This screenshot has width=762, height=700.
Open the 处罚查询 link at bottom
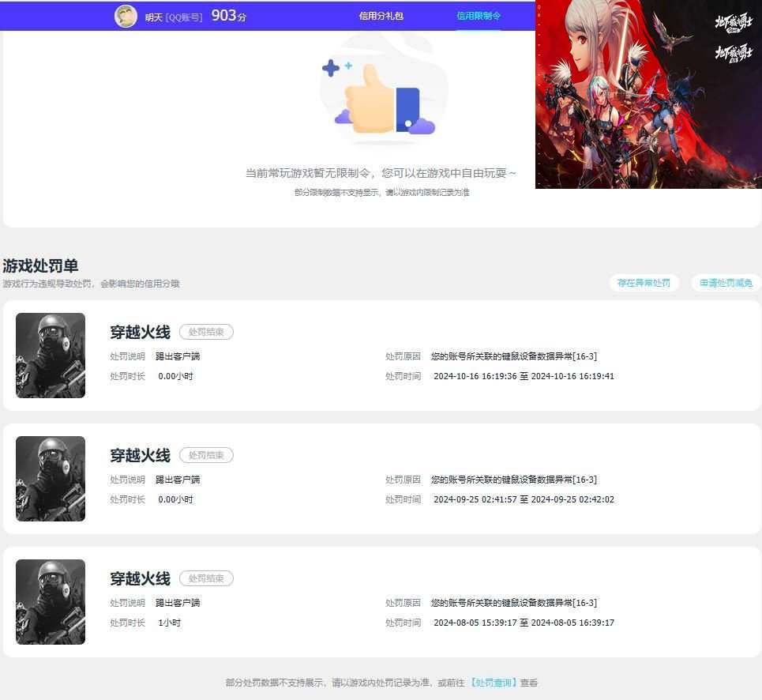[x=492, y=683]
